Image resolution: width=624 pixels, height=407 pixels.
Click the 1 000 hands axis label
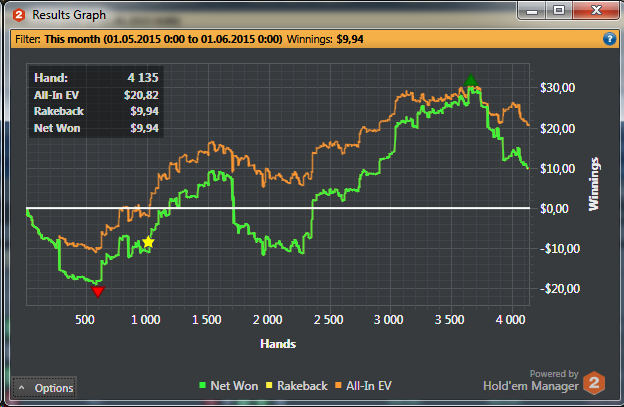146,319
